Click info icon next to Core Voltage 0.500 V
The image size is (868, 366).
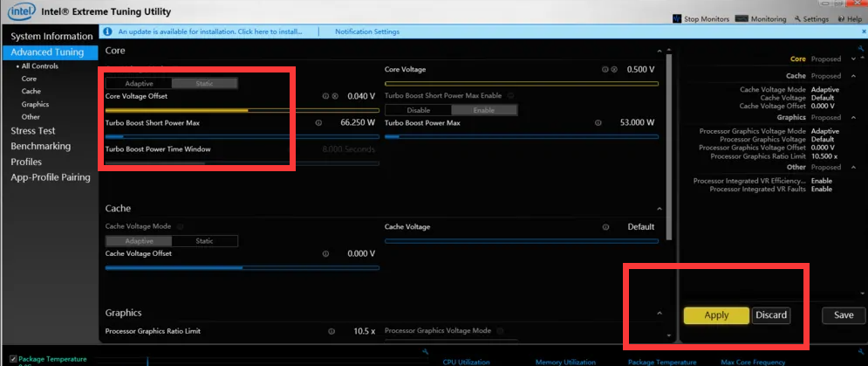(x=605, y=70)
